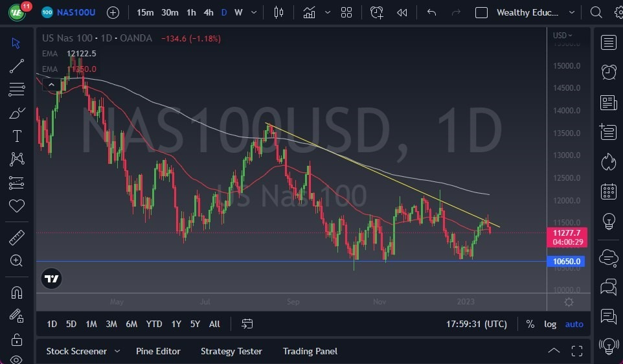Add symbol to compare with plus

click(x=113, y=13)
